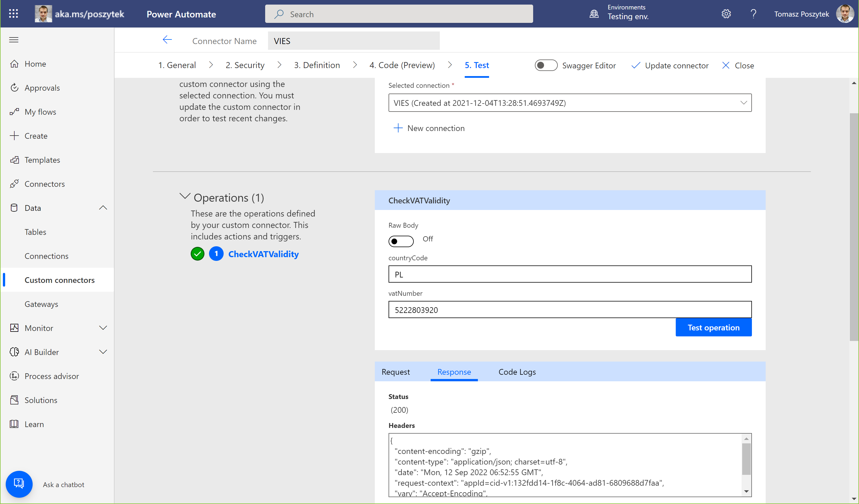Image resolution: width=859 pixels, height=504 pixels.
Task: Collapse the Operations (1) section
Action: point(185,197)
